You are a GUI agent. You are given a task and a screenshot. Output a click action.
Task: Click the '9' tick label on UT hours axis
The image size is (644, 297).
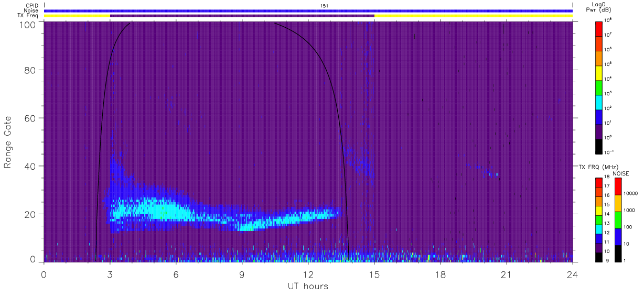coord(242,274)
